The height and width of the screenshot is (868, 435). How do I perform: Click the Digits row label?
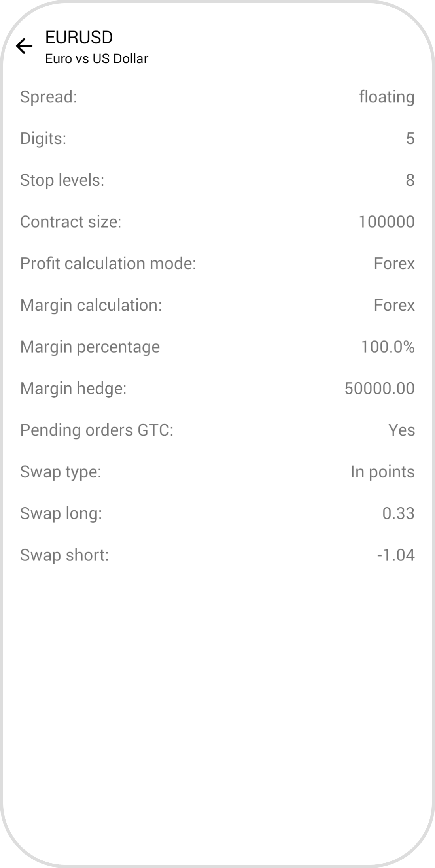pos(43,139)
